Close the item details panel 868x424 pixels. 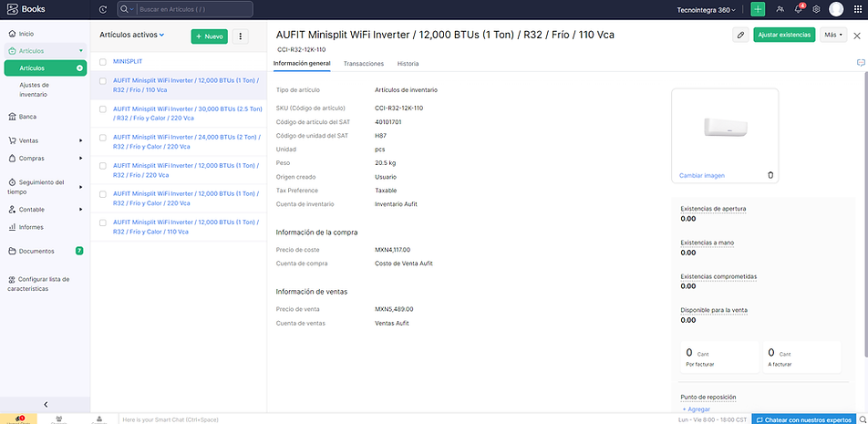click(857, 36)
